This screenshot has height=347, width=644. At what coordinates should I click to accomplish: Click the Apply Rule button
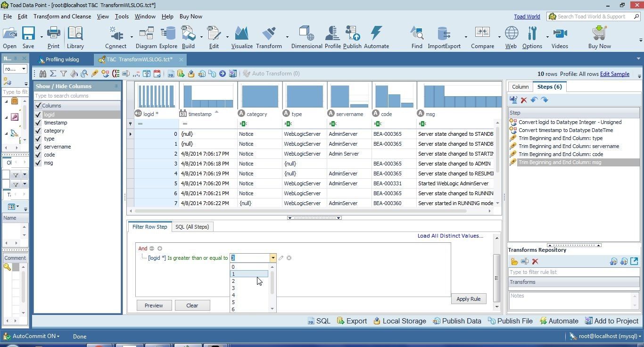[x=468, y=299]
